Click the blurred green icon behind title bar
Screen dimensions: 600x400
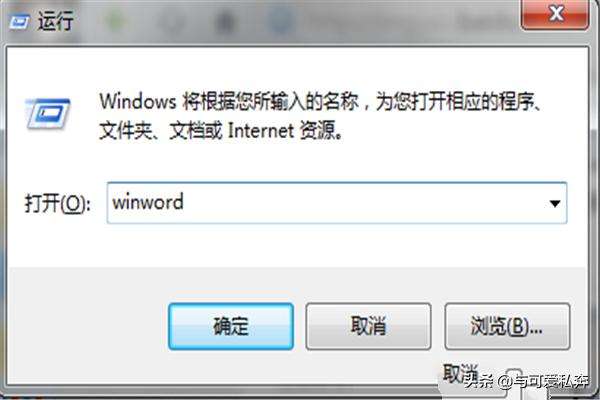116,21
